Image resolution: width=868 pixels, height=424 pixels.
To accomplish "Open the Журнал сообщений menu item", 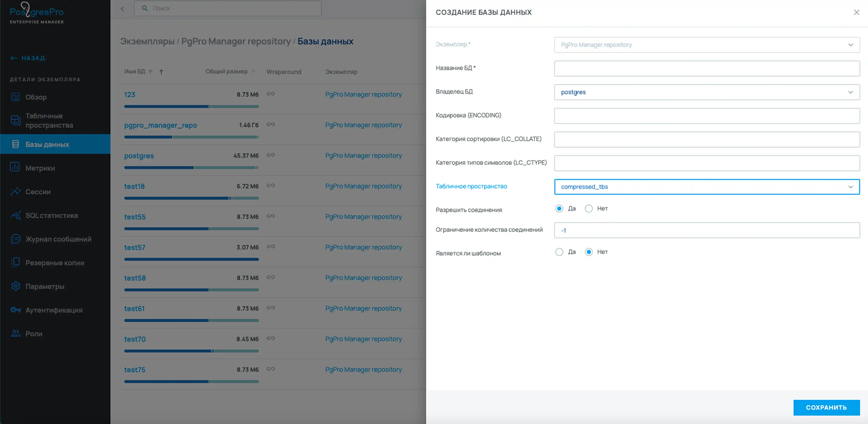I will [58, 239].
